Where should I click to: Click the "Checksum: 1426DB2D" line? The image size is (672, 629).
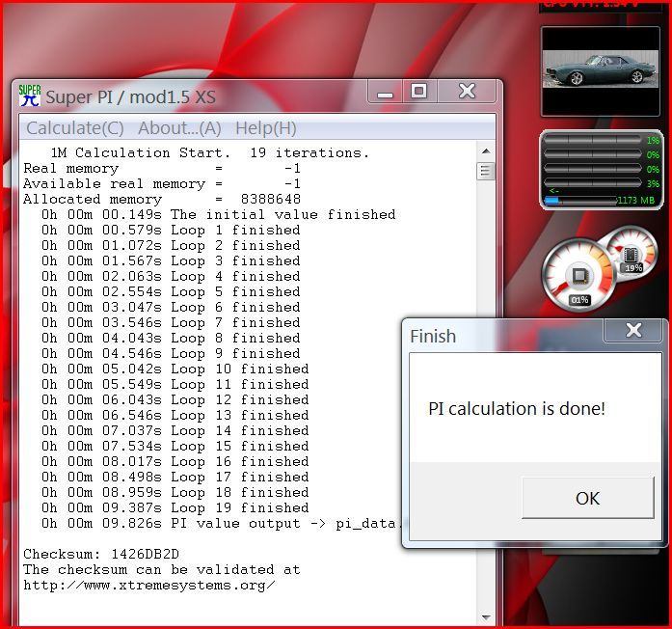(101, 554)
